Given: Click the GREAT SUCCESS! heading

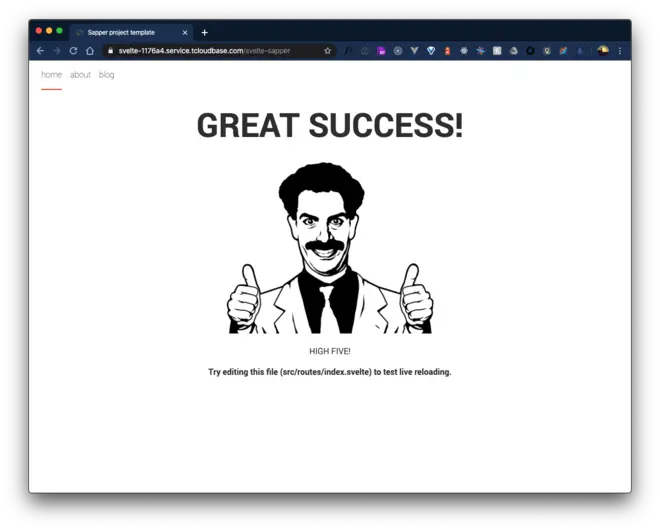Looking at the screenshot, I should [330, 125].
